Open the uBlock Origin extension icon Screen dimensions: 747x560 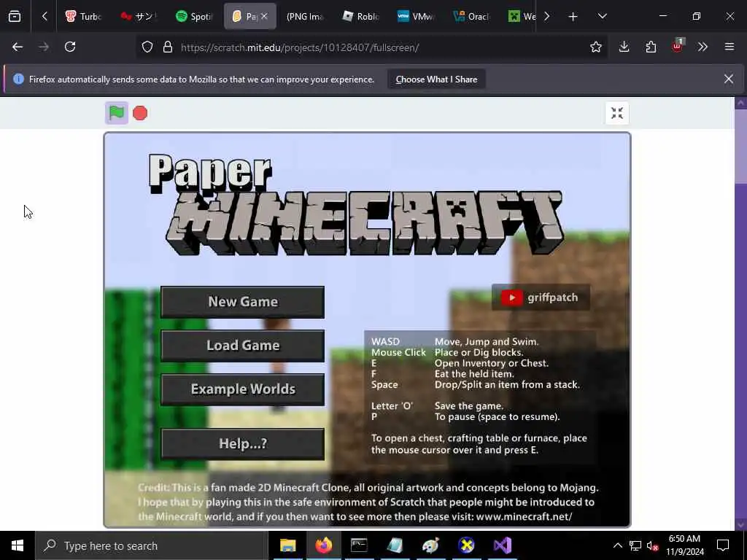pos(677,46)
